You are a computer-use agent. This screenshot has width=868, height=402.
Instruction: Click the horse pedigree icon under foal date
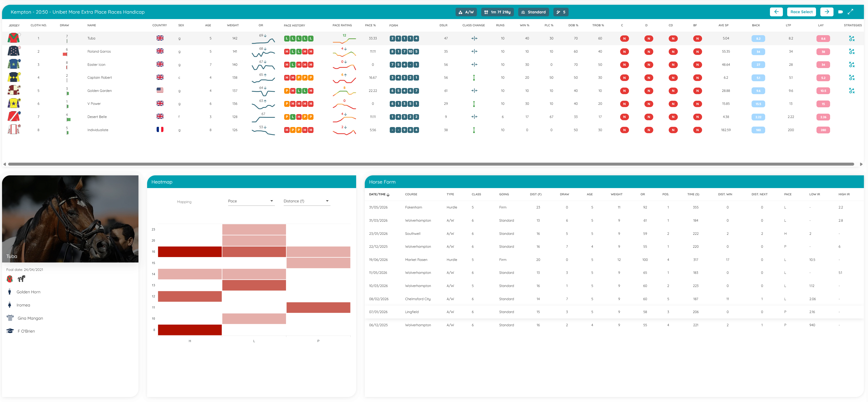point(22,279)
